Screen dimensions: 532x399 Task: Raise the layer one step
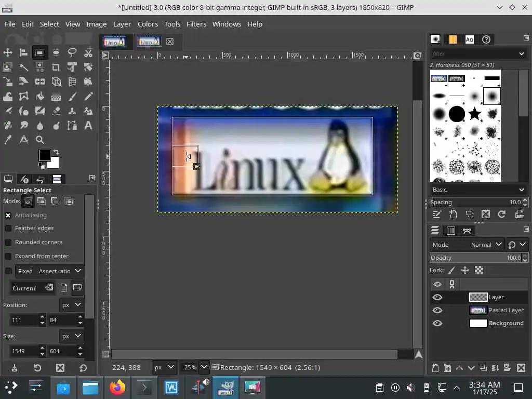pyautogui.click(x=459, y=368)
